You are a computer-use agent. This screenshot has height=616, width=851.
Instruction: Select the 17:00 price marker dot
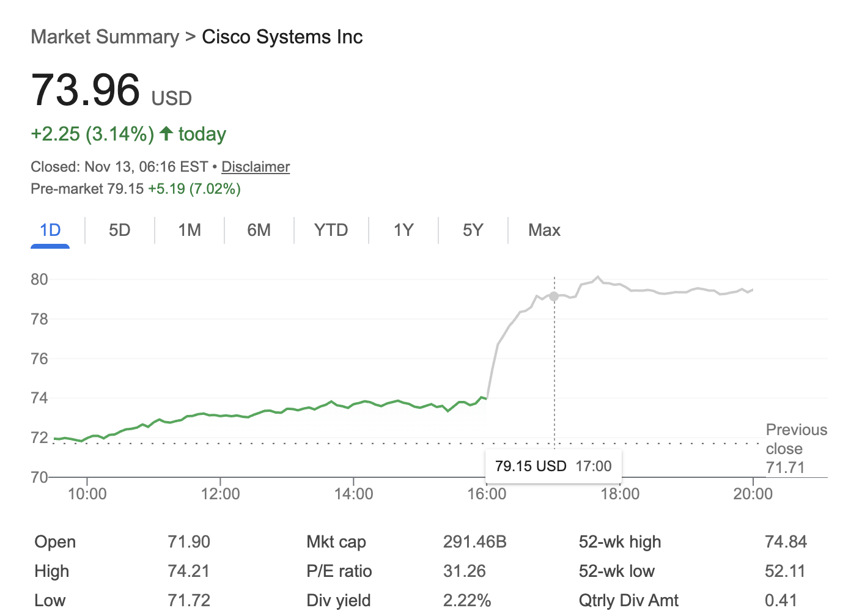[553, 296]
